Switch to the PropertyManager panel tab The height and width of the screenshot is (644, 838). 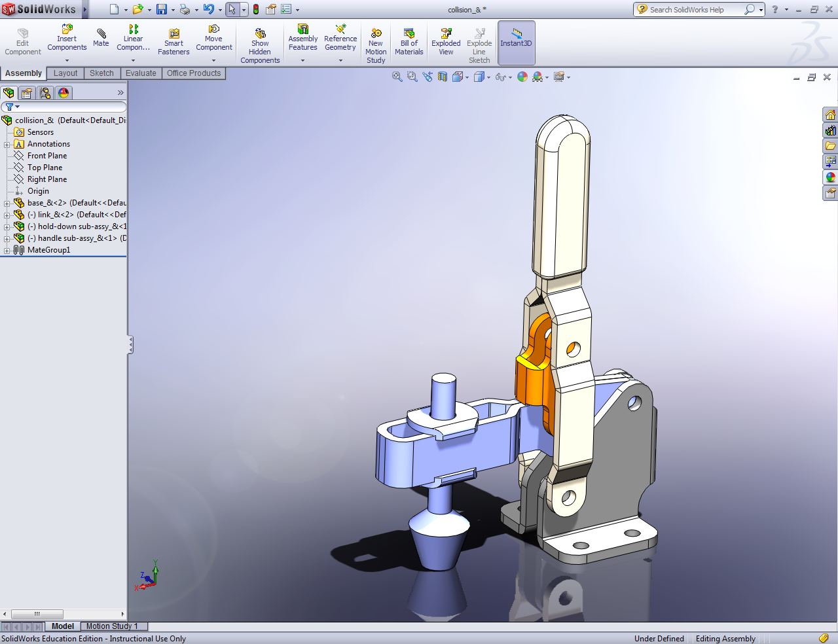pos(27,93)
